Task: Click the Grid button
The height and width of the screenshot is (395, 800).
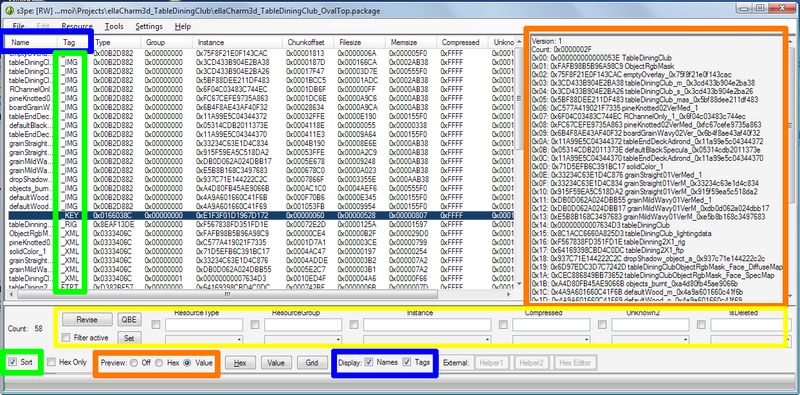Action: [312, 362]
